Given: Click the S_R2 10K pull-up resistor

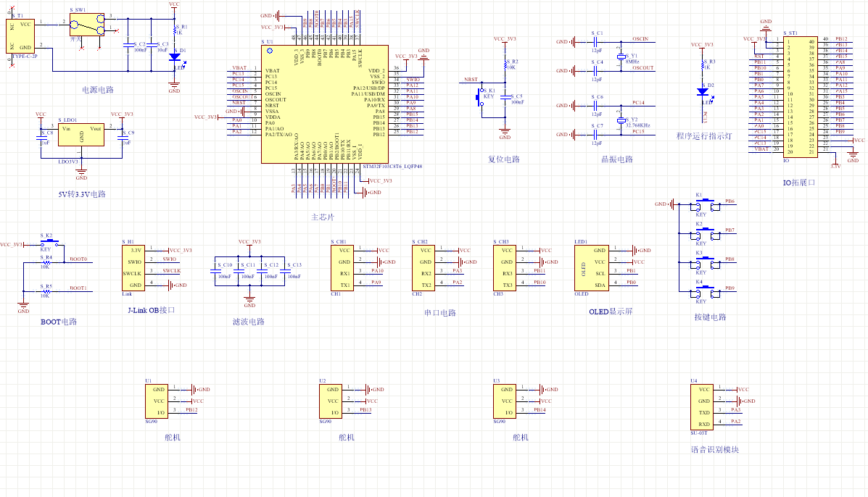Looking at the screenshot, I should tap(505, 64).
